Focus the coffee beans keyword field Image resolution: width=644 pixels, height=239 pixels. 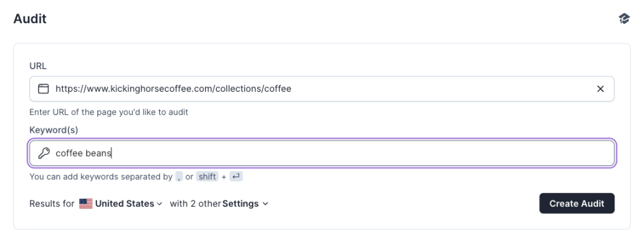[x=322, y=153]
